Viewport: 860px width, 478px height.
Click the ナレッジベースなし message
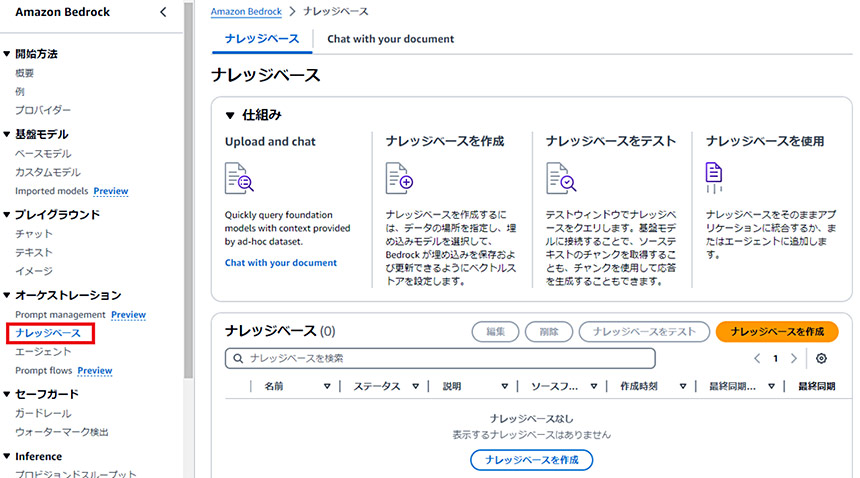coord(531,419)
